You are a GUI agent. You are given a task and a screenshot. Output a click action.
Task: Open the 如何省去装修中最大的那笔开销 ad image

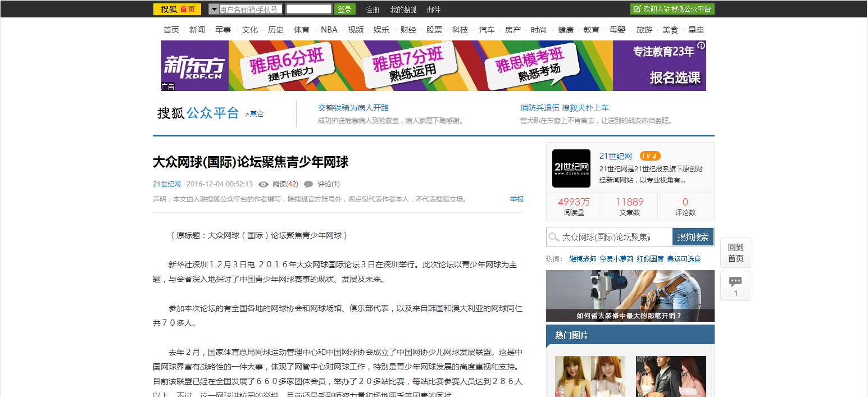630,296
